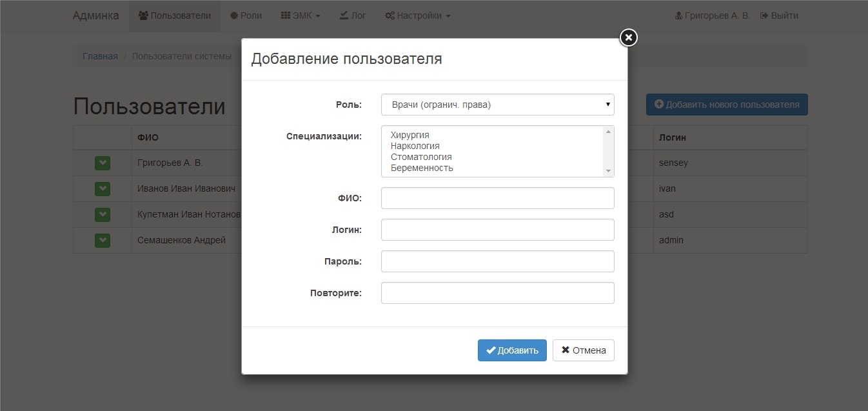Click the sensey login cell
This screenshot has height=411, width=868.
coord(730,163)
